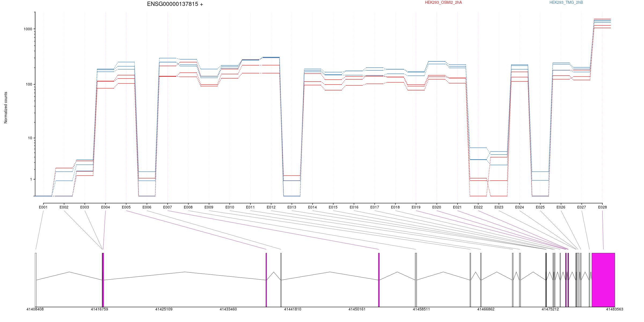
Task: Click exon label E009
Action: pyautogui.click(x=209, y=207)
